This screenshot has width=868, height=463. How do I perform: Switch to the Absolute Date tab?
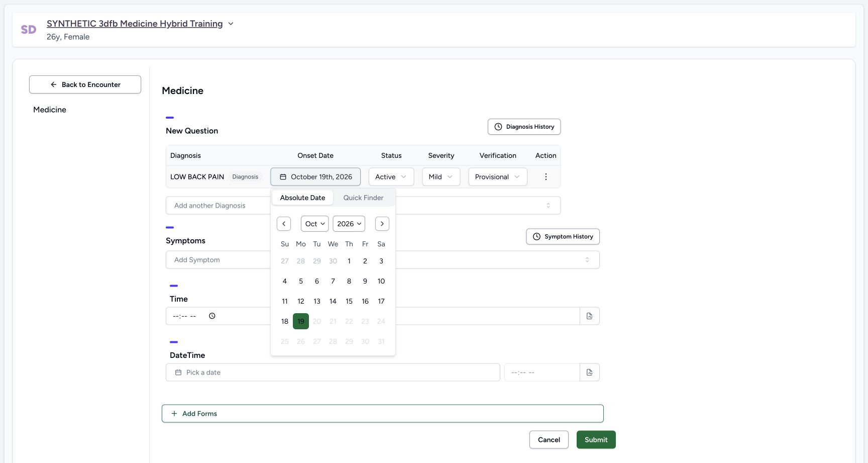tap(302, 198)
